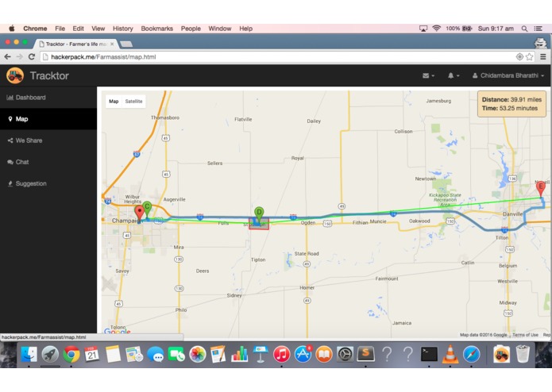Open Notes from the dock

(113, 354)
